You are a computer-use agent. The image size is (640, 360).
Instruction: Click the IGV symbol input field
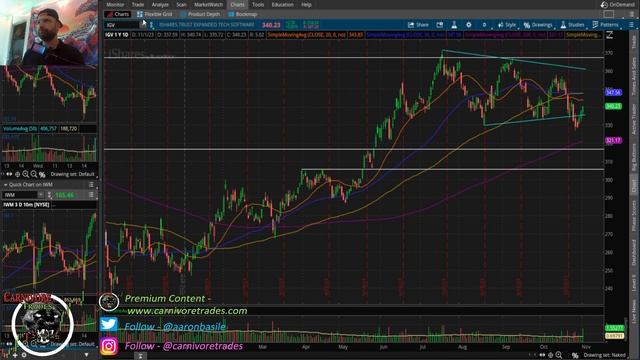pos(122,25)
